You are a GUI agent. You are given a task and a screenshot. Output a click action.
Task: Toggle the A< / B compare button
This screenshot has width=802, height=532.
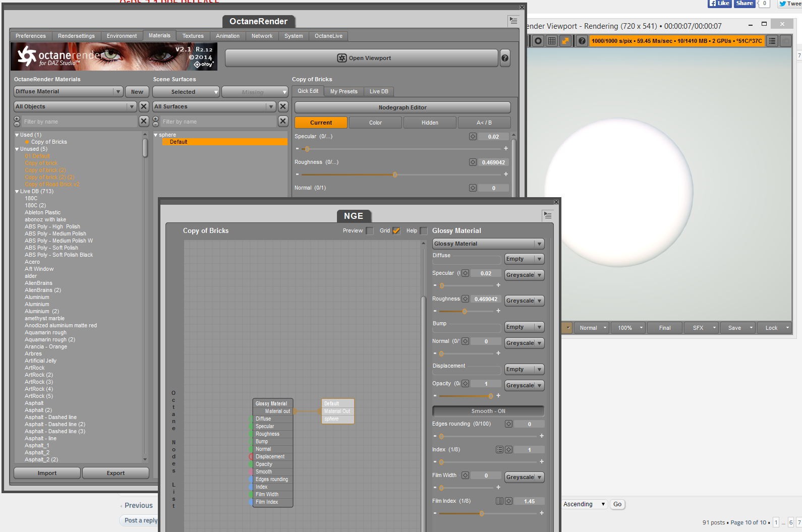(484, 123)
